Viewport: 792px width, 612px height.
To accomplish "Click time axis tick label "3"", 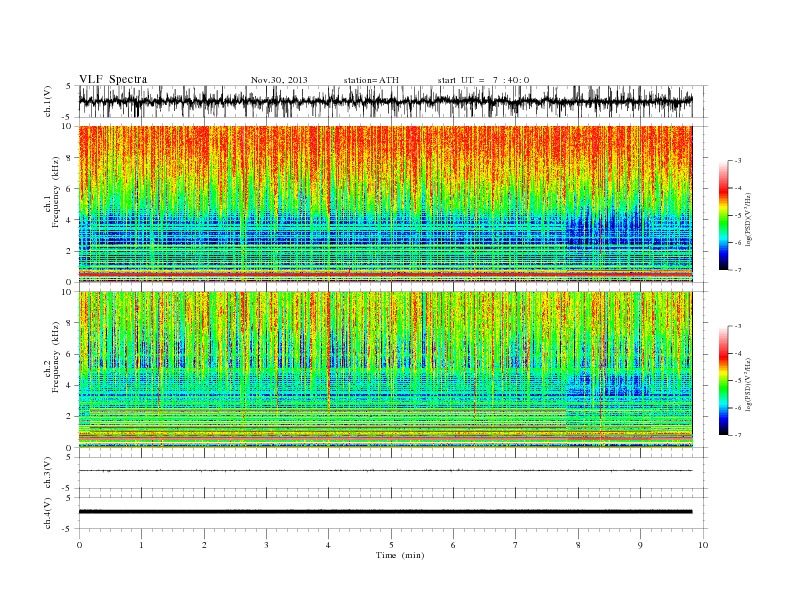I will (266, 545).
